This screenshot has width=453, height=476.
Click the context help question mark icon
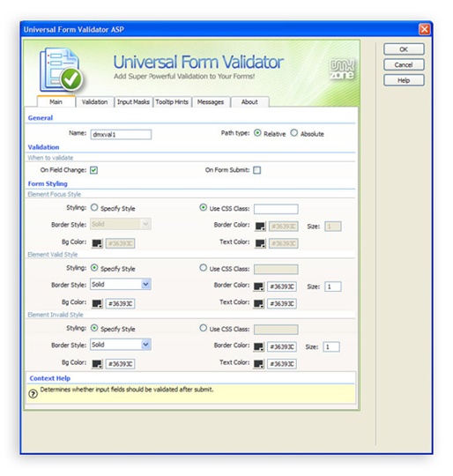click(33, 394)
